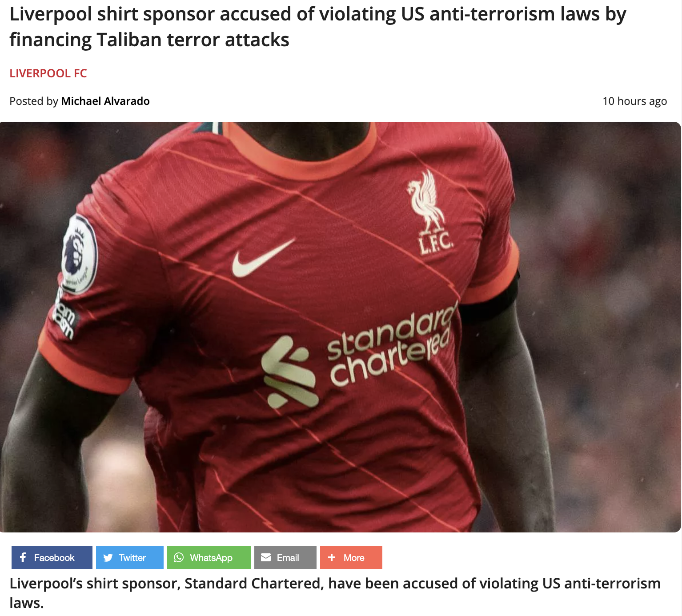The height and width of the screenshot is (616, 682).
Task: Click the 'Twitter' share button label
Action: [132, 557]
